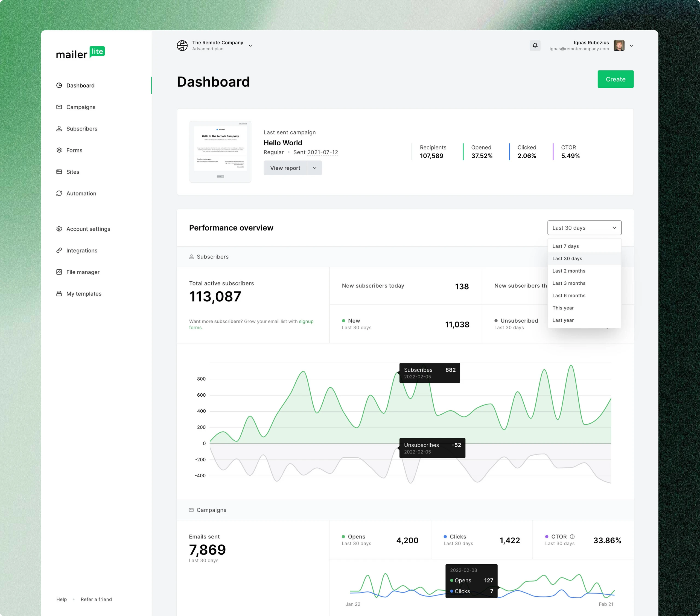
Task: Click the green Create button
Action: [616, 79]
